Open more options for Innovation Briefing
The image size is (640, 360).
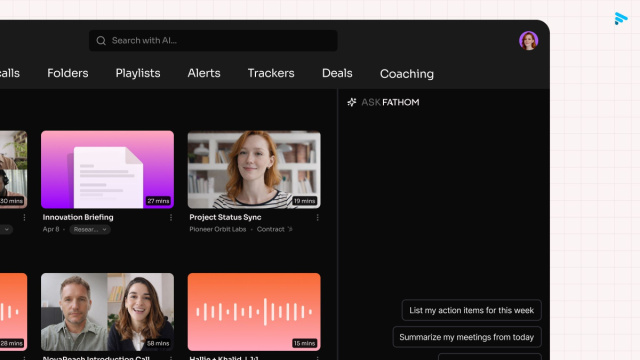[171, 218]
